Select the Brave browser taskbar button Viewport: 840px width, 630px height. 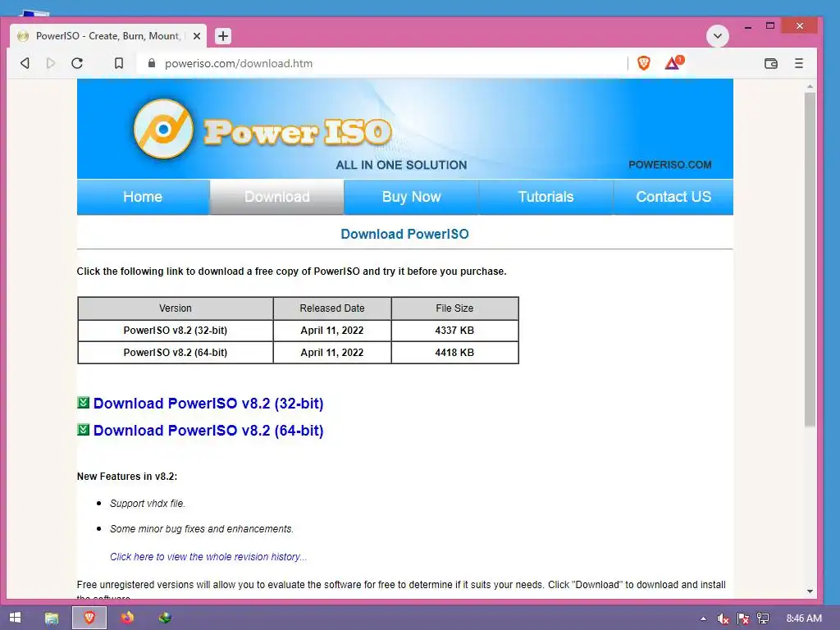tap(89, 618)
